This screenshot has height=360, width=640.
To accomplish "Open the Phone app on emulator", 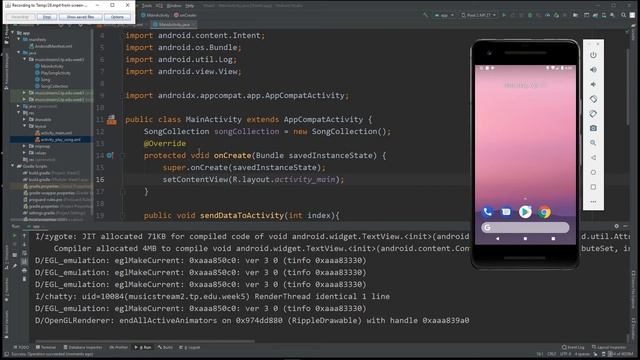I will (x=487, y=212).
